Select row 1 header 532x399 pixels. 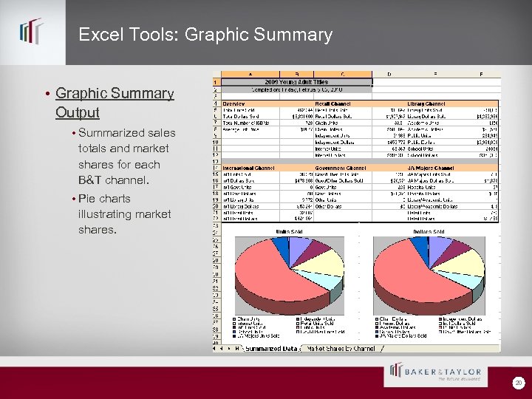pyautogui.click(x=216, y=82)
